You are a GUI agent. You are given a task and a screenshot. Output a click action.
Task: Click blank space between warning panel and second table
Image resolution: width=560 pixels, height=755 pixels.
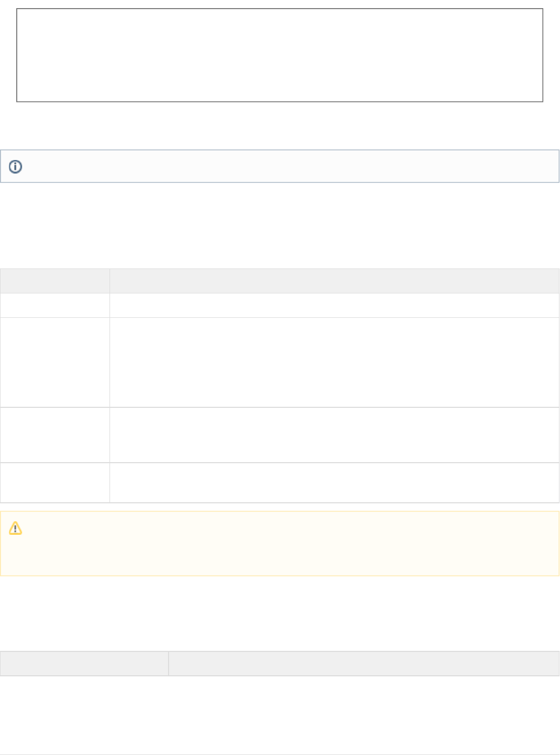point(280,613)
